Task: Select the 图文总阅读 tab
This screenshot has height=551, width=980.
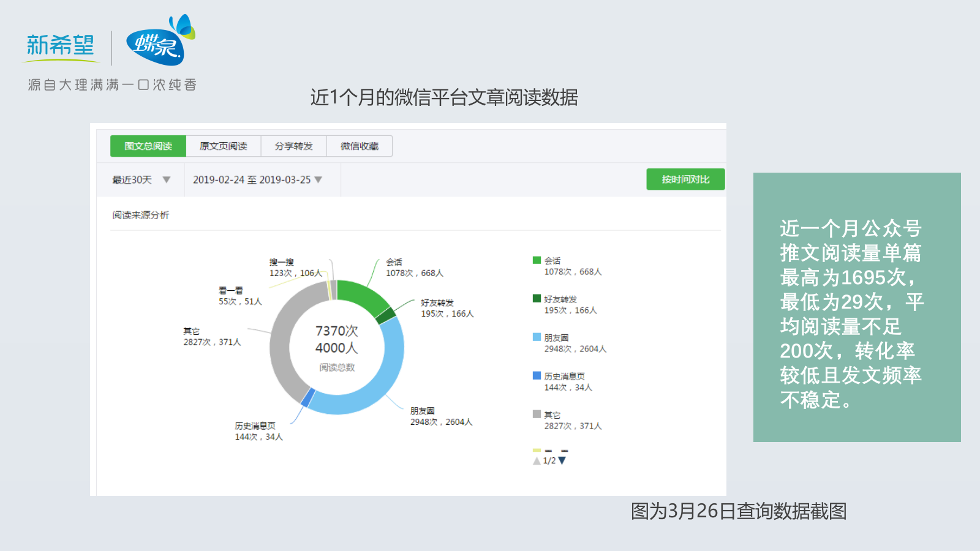Action: (148, 146)
